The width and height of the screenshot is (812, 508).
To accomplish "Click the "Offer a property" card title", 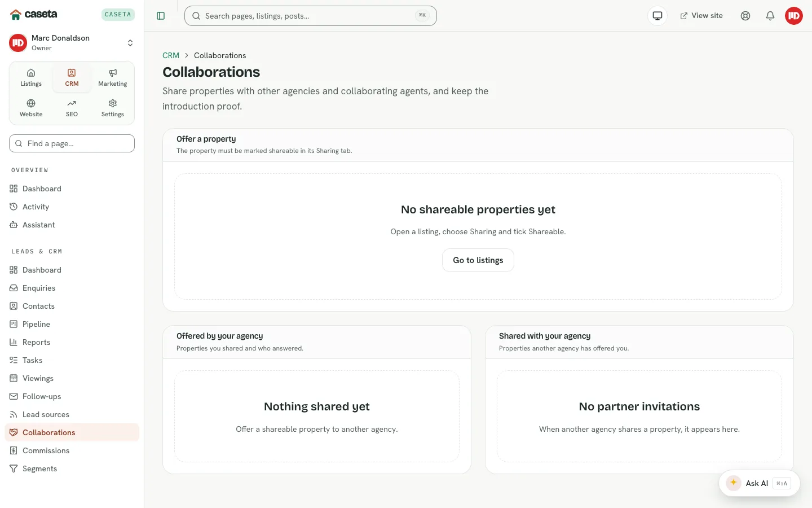I will tap(206, 139).
